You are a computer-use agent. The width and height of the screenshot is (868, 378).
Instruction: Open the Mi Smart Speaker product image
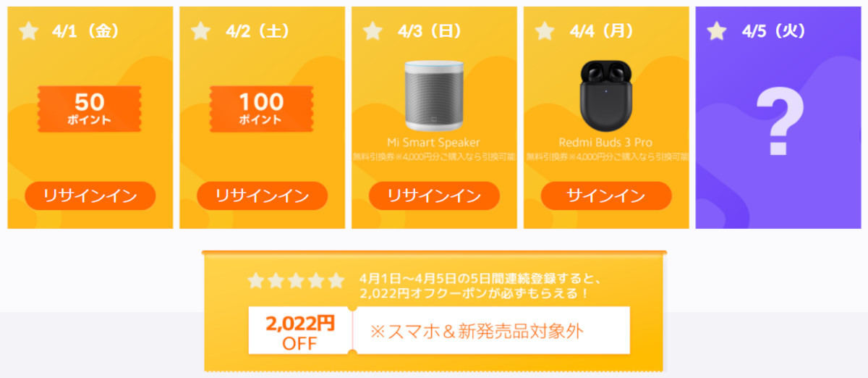[x=434, y=96]
